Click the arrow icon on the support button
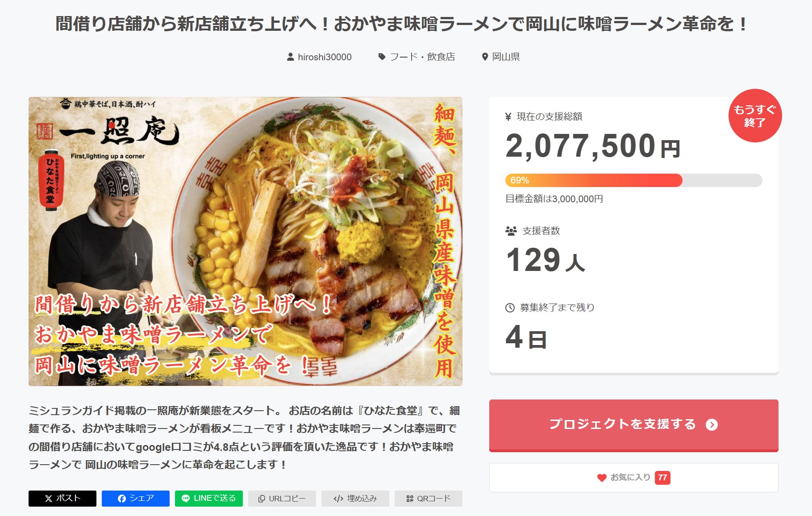 point(712,424)
